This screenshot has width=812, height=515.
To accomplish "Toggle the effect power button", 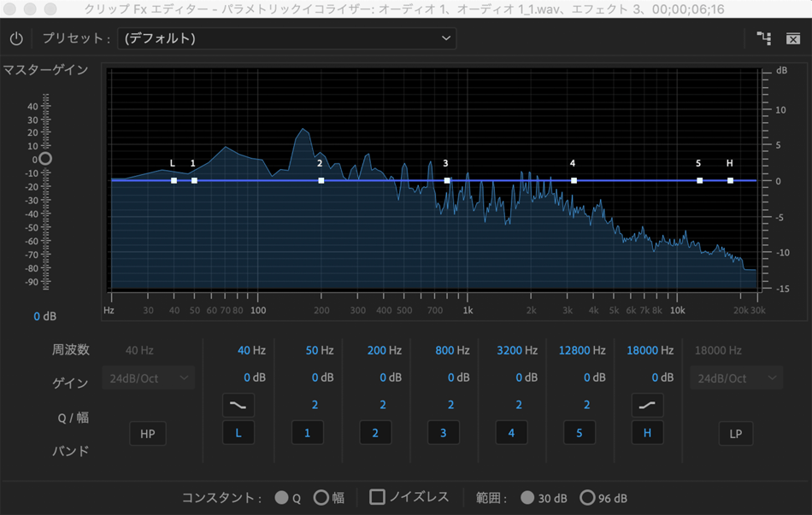I will coord(16,39).
